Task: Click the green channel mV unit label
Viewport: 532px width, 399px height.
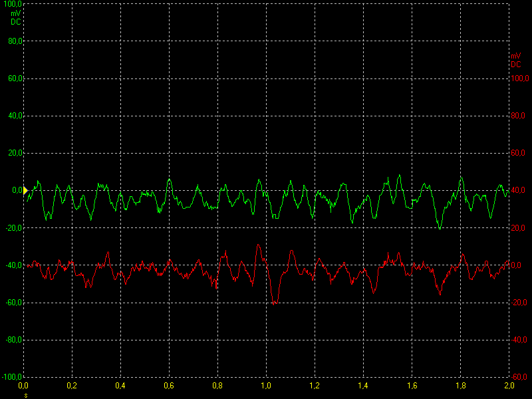Action: click(15, 13)
